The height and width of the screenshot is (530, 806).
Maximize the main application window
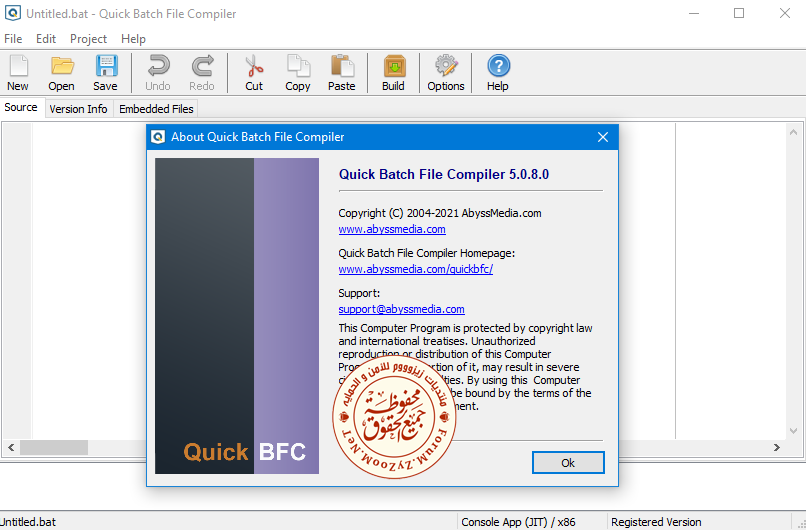pyautogui.click(x=739, y=13)
